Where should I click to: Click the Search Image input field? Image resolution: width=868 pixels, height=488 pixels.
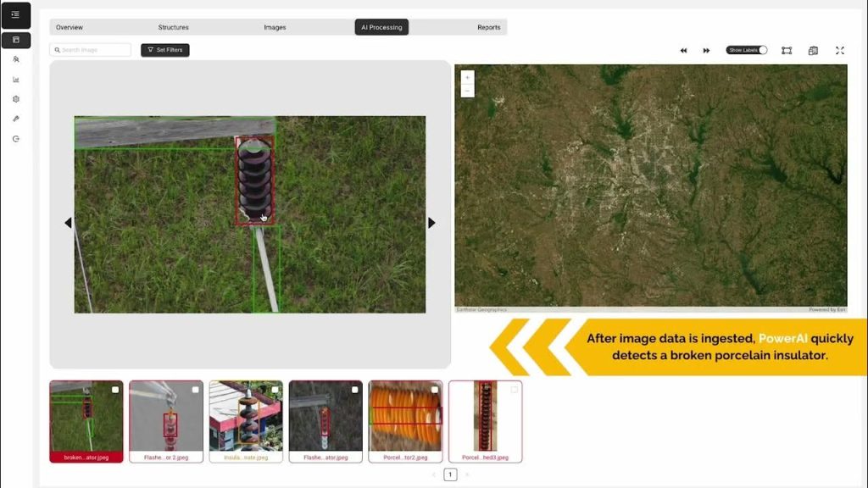pyautogui.click(x=91, y=50)
